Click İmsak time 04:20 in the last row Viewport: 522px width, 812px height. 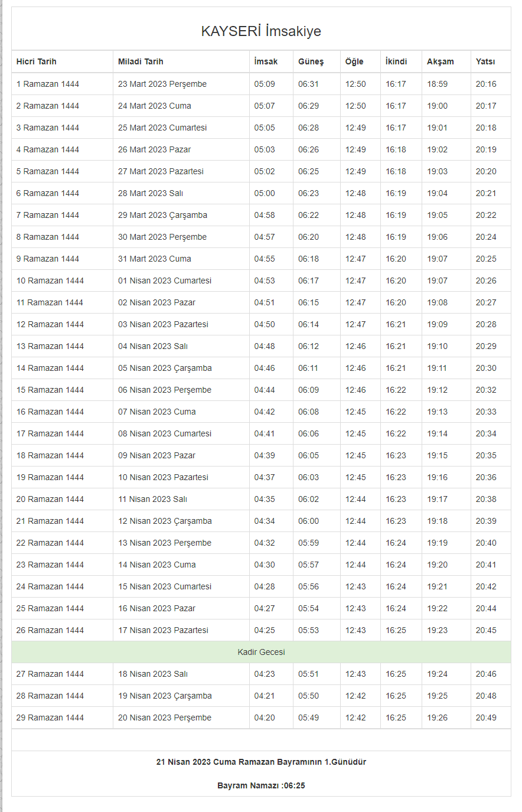pos(265,718)
